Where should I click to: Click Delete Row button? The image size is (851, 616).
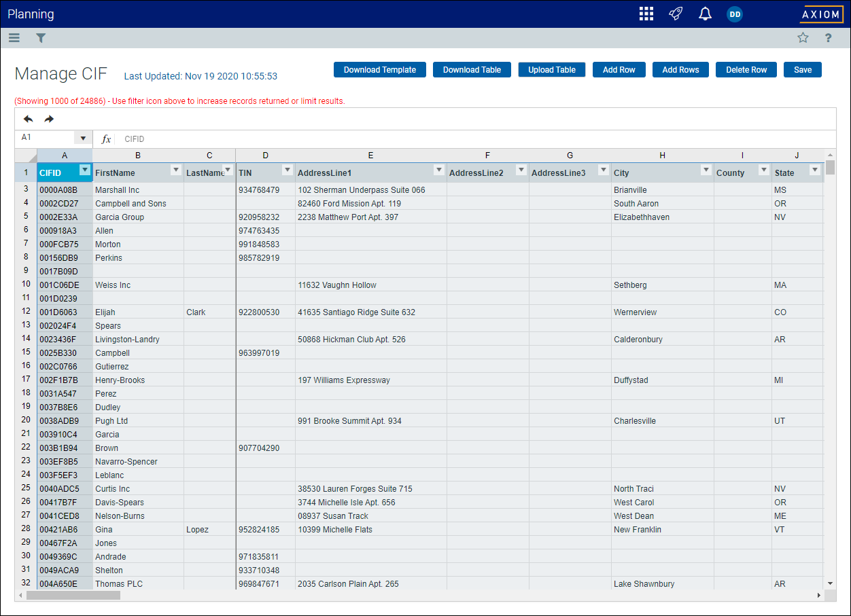coord(746,70)
